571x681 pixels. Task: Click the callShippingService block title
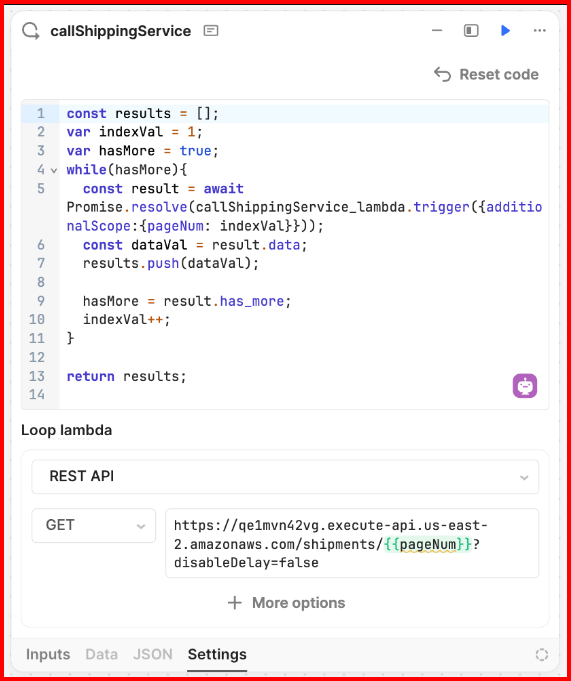[121, 31]
